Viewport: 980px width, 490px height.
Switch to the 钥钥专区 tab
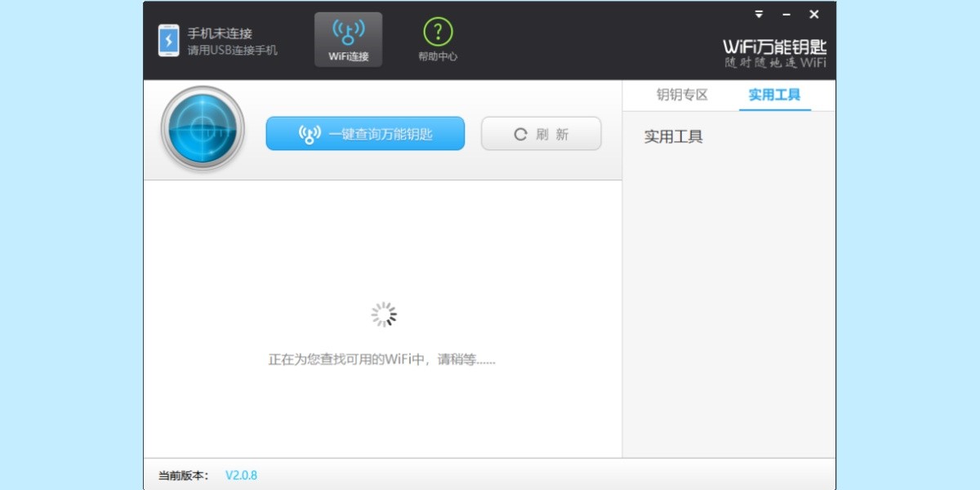point(682,96)
